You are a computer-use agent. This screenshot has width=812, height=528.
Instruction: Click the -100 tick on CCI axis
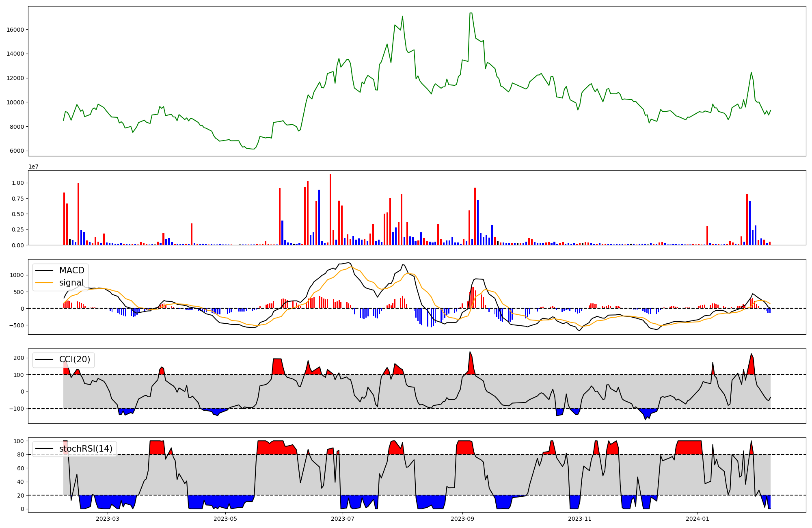[16, 409]
